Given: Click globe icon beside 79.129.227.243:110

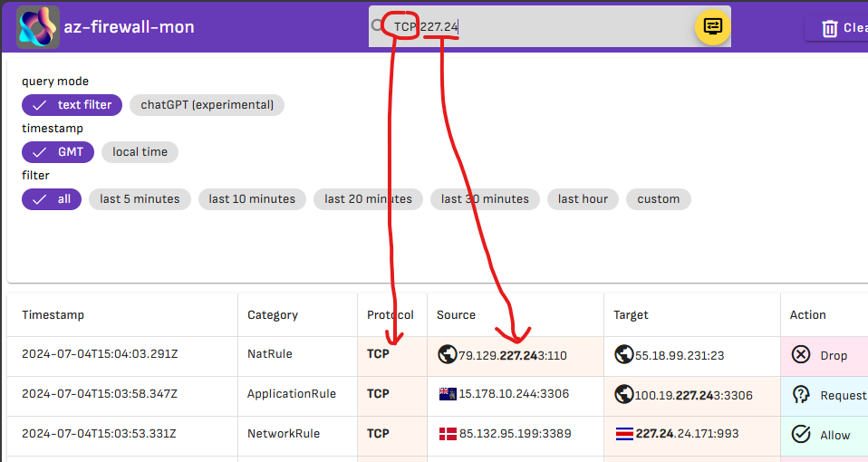Looking at the screenshot, I should 448,354.
